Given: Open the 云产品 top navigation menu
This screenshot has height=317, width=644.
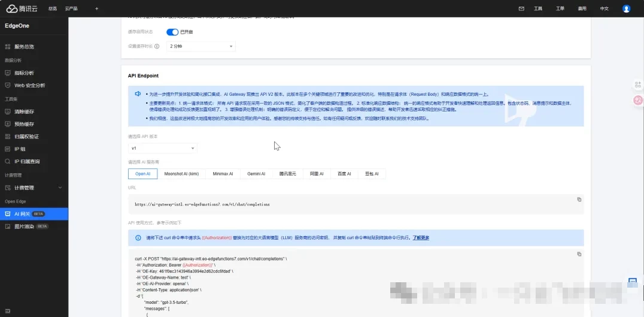Looking at the screenshot, I should click(x=71, y=8).
